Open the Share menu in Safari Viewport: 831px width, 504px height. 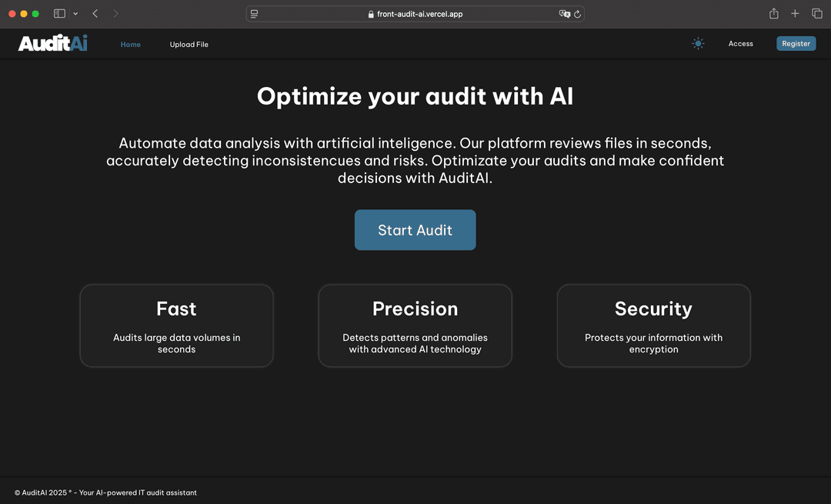click(773, 14)
